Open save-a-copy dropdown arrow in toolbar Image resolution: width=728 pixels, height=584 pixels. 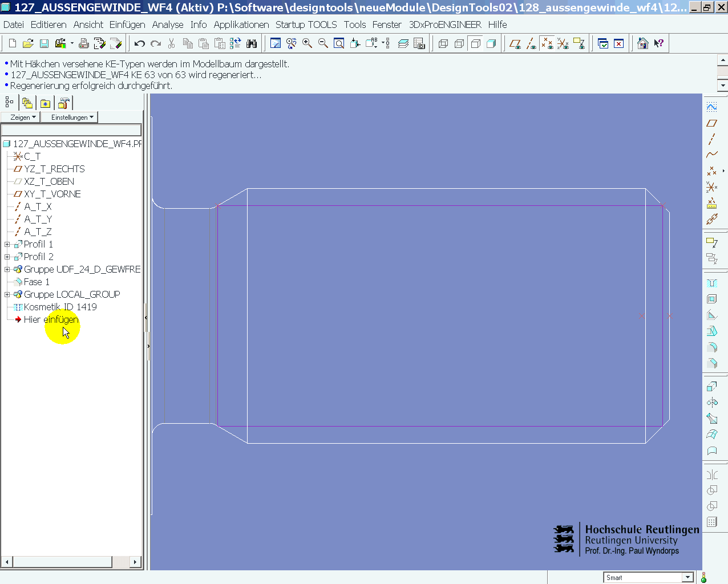(72, 43)
